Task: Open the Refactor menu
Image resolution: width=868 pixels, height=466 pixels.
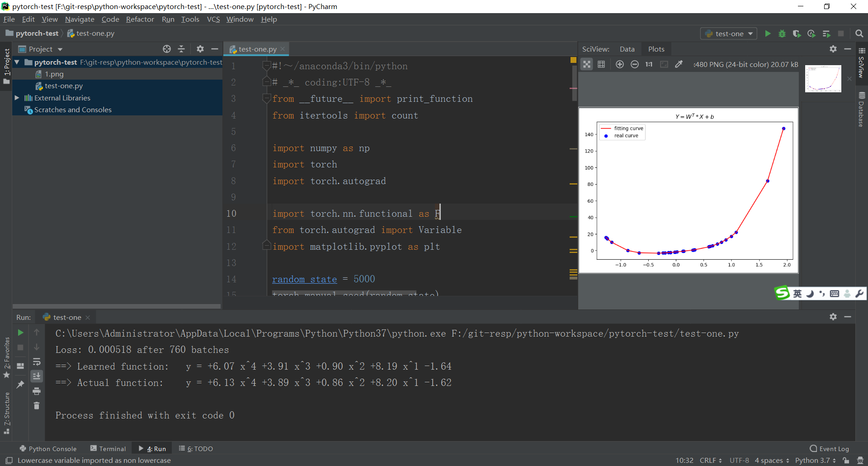Action: tap(140, 19)
